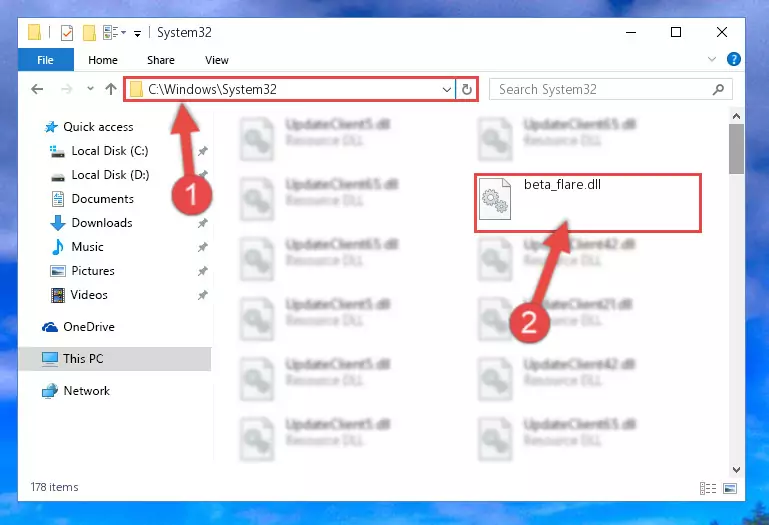Click the folder icon in title bar
This screenshot has height=525, width=769.
[34, 32]
